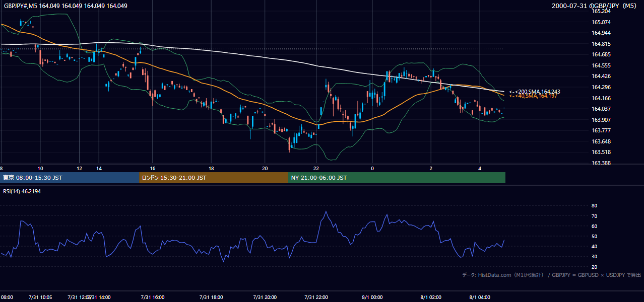The image size is (644, 302).
Task: Select the NY 21:00-06:00 JST session bar
Action: [x=397, y=178]
